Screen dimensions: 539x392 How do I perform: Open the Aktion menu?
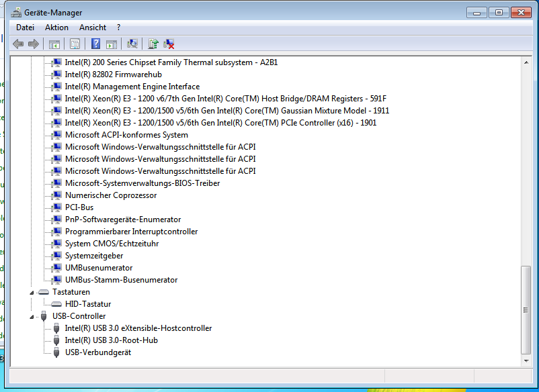(x=56, y=28)
